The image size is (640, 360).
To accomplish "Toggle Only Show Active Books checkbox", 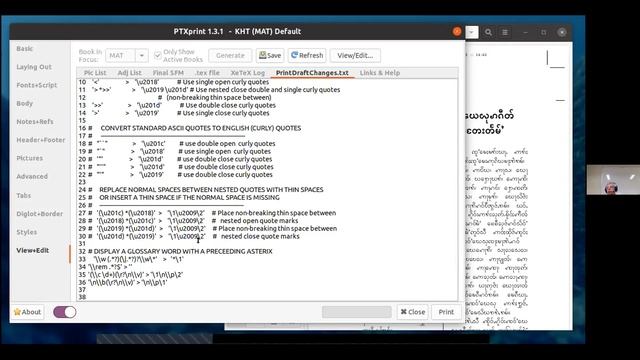I will pyautogui.click(x=158, y=56).
